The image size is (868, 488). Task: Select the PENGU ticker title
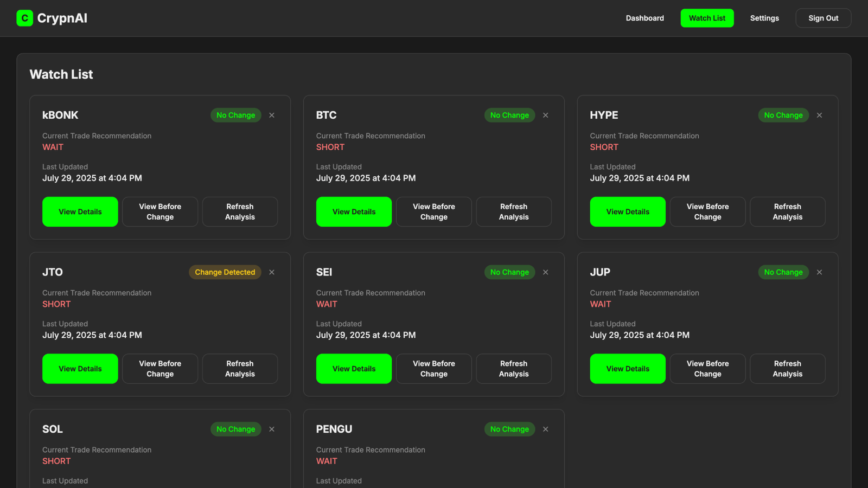click(334, 429)
